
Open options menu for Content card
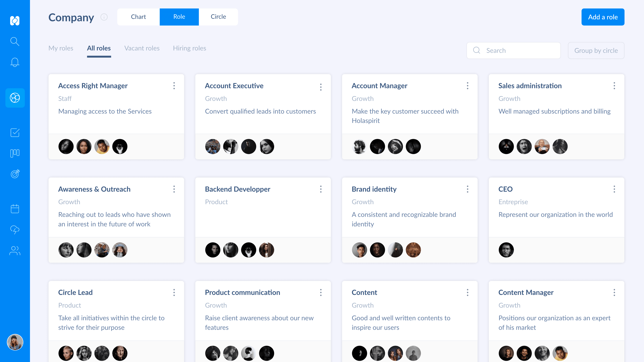pyautogui.click(x=468, y=293)
